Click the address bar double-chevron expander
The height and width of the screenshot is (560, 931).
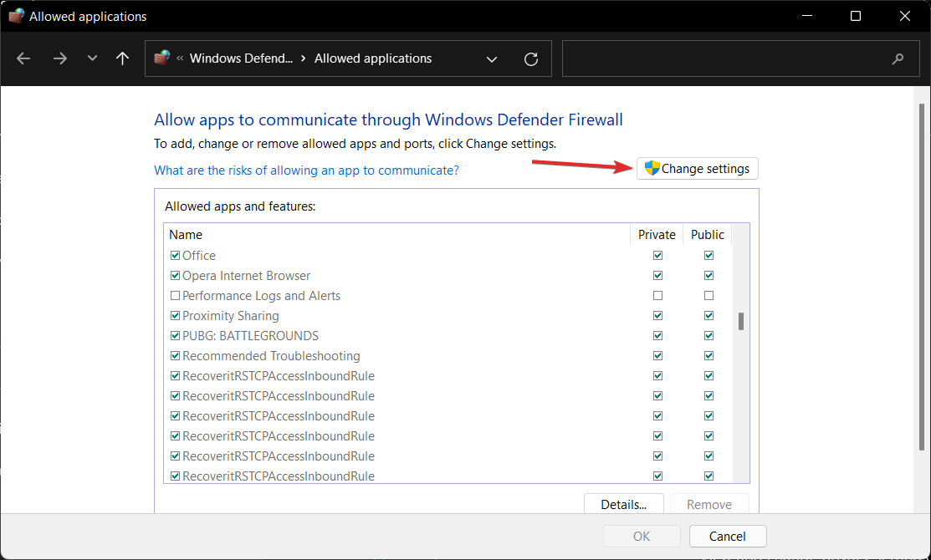[x=180, y=59]
